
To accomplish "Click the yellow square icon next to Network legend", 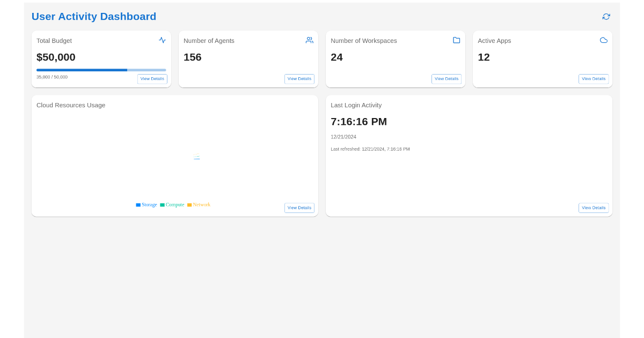I will point(188,204).
